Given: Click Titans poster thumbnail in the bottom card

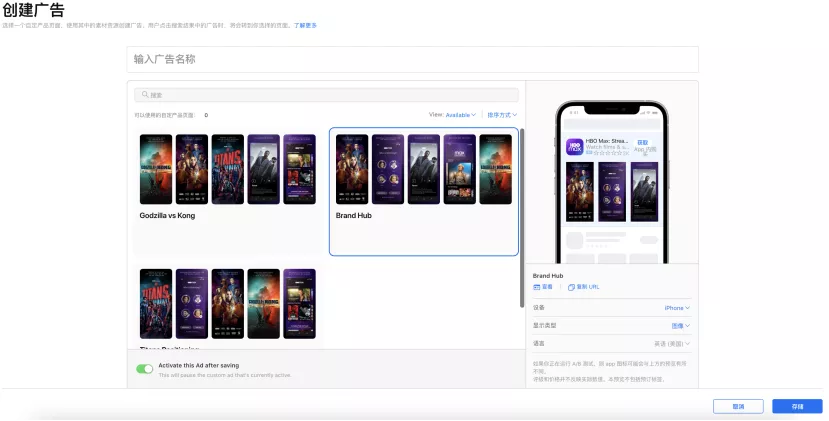Looking at the screenshot, I should (x=156, y=304).
